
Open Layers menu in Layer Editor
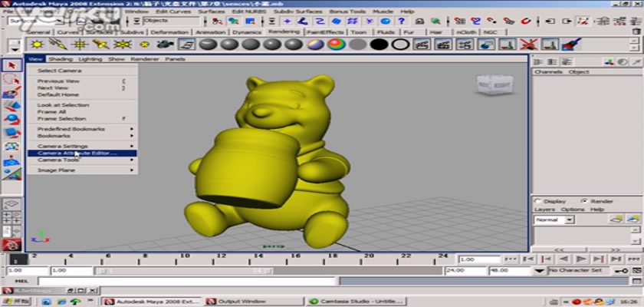click(544, 210)
